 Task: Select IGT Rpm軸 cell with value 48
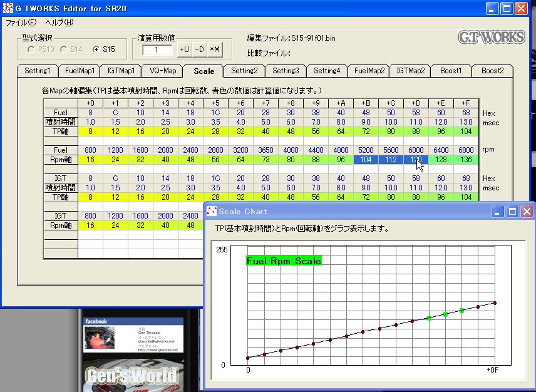(x=190, y=225)
